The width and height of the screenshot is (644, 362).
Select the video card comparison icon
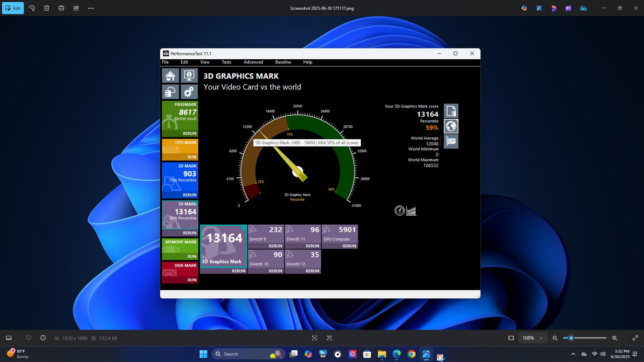coord(451,141)
